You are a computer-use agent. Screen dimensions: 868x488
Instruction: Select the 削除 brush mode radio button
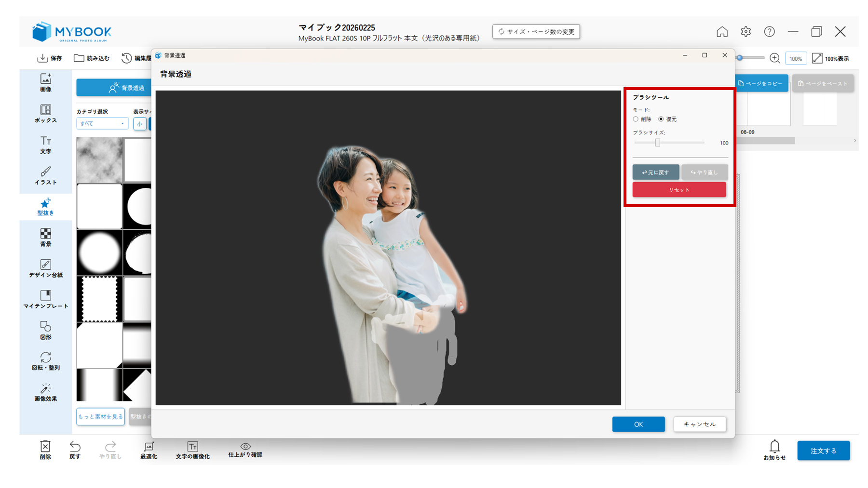tap(636, 119)
